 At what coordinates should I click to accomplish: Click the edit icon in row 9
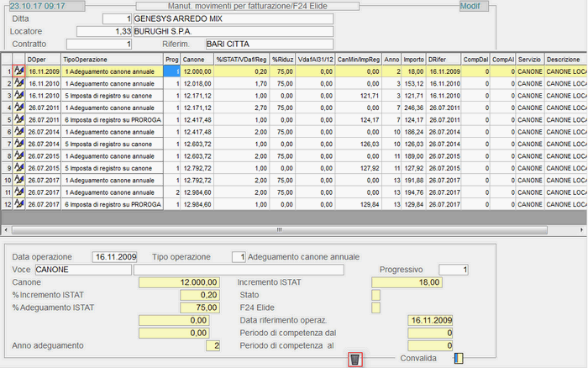coord(18,168)
